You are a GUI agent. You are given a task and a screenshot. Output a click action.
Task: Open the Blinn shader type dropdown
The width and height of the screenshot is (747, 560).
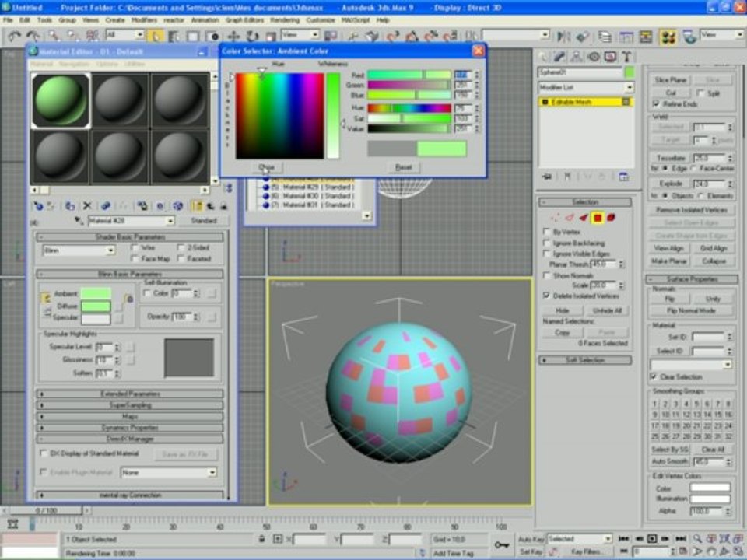coord(78,250)
